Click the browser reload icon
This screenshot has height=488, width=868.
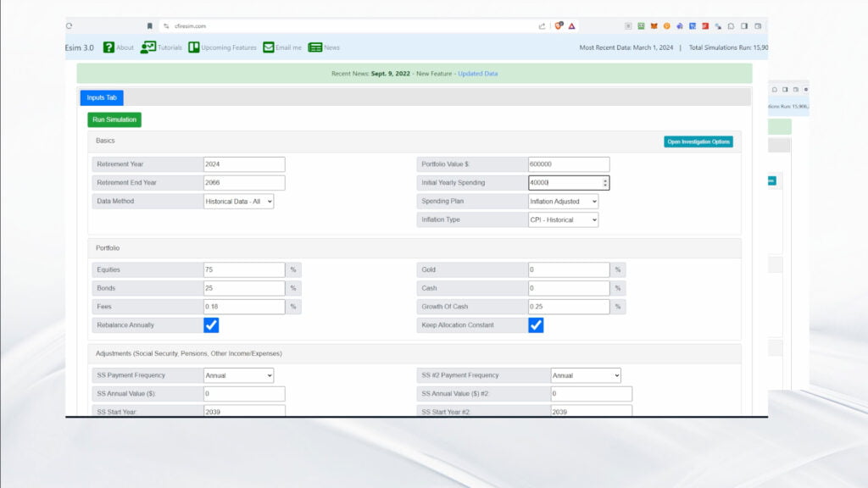(x=69, y=26)
